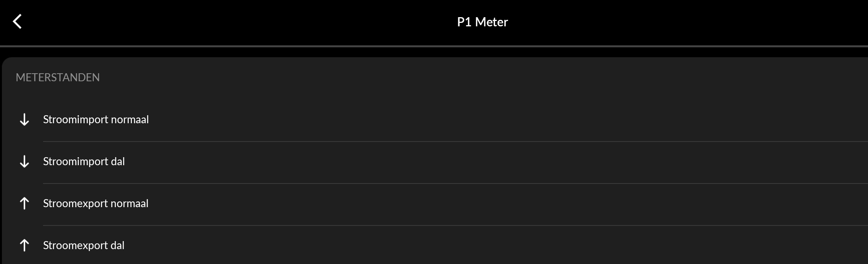Viewport: 868px width, 264px height.
Task: Open the Stroomimport normaal reading
Action: coord(96,120)
